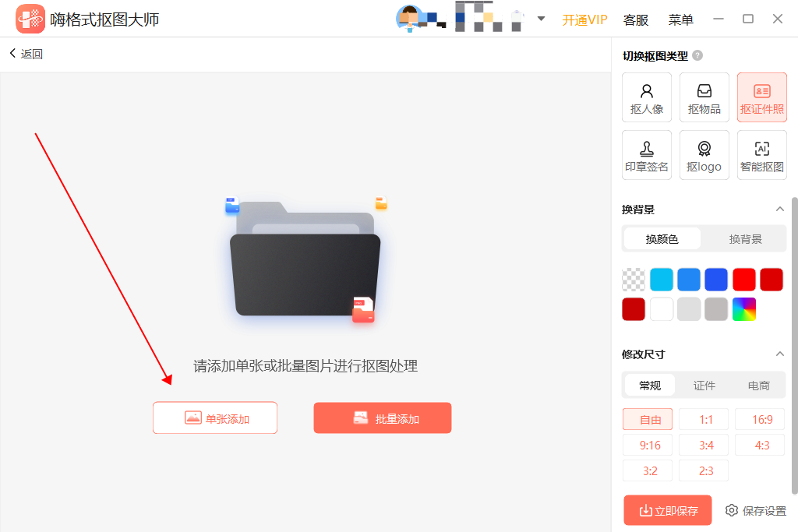
Task: Click the 批量添加 button
Action: click(382, 418)
